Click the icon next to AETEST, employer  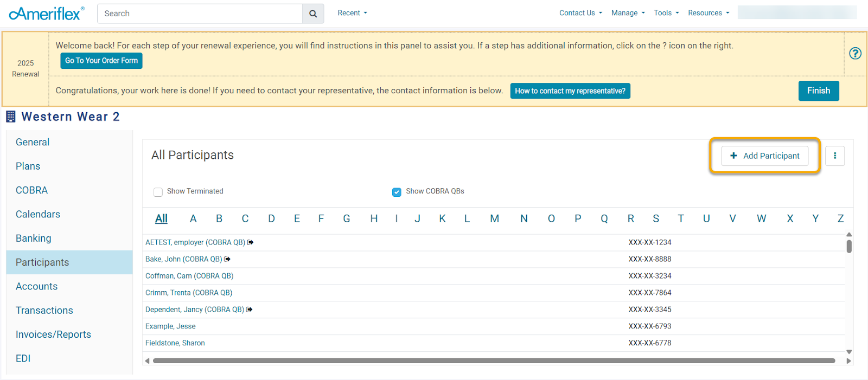point(250,242)
